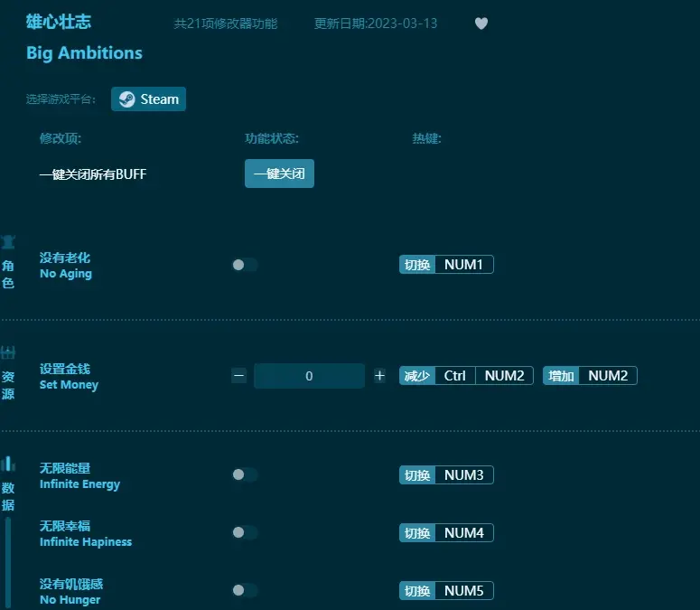700x610 pixels.
Task: Toggle the Infinite Hapiness switch
Action: tap(245, 532)
